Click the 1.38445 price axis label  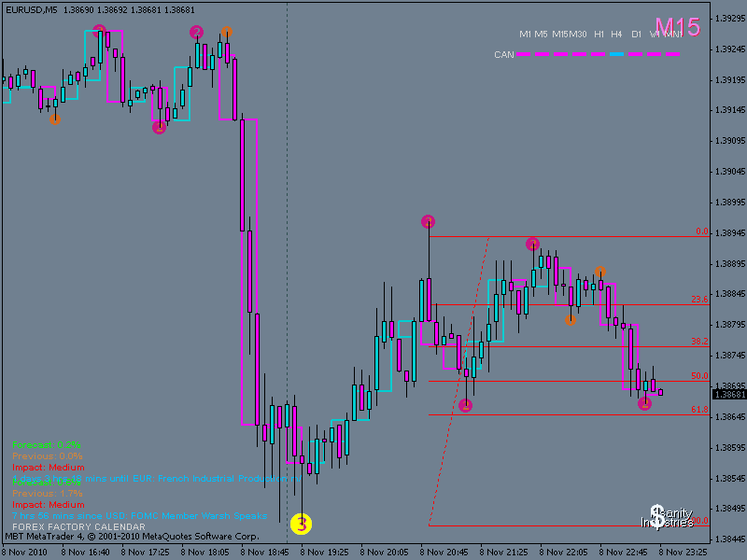(x=730, y=539)
